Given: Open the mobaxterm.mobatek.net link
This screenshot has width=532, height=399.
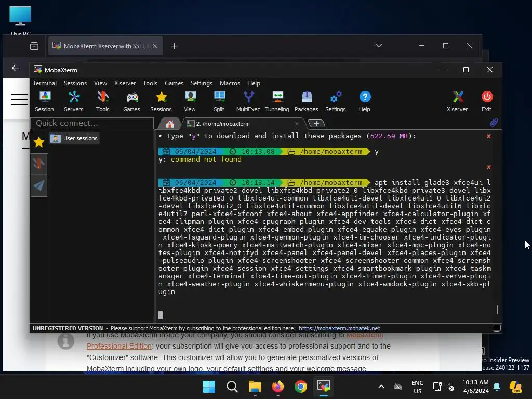Looking at the screenshot, I should tap(339, 328).
